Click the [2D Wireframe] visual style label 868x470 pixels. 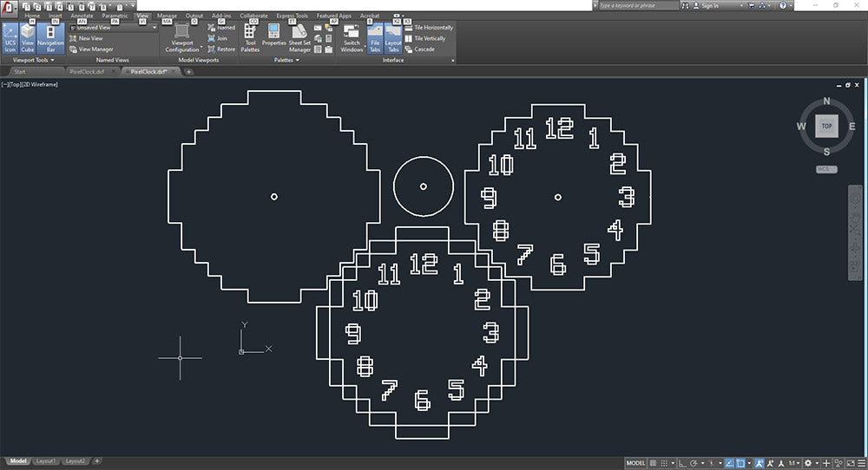coord(40,85)
